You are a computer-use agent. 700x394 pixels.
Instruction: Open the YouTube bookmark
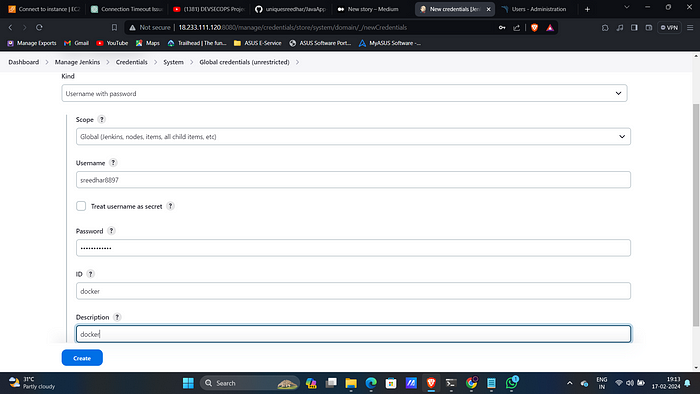coord(112,43)
